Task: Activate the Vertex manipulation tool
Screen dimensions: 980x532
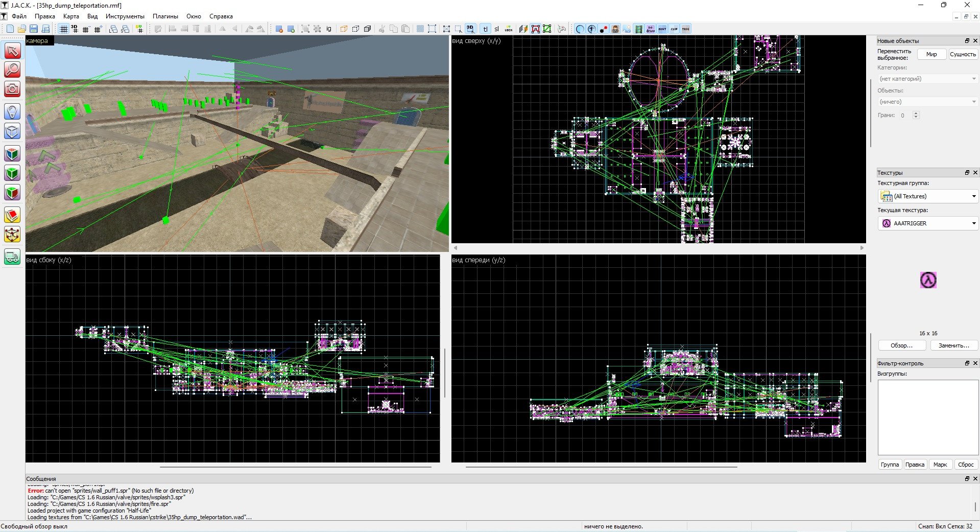Action: pos(12,235)
